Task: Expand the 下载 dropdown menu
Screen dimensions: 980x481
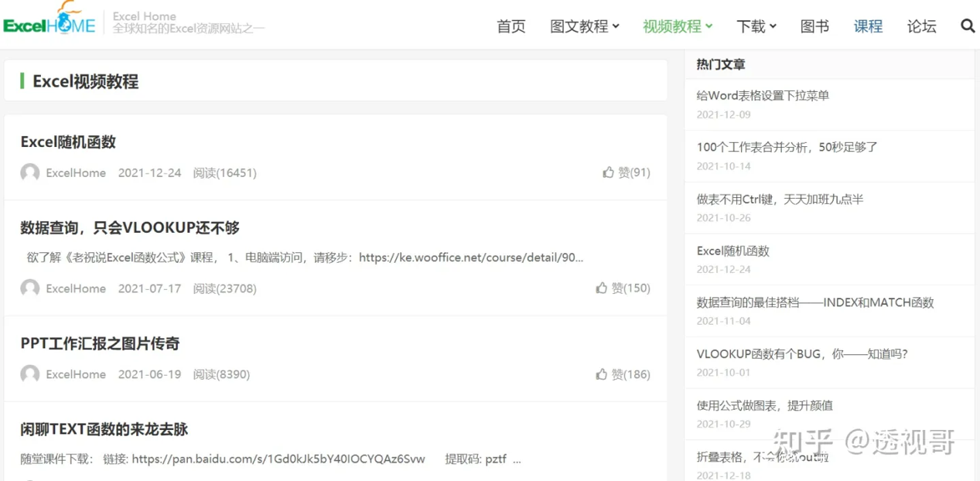Action: pos(756,26)
